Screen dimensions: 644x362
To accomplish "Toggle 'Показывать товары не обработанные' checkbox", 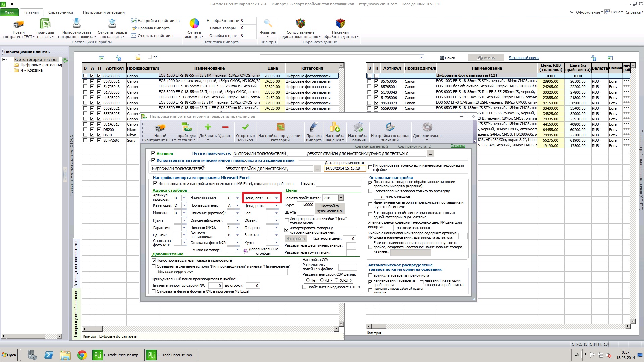I will tap(370, 183).
